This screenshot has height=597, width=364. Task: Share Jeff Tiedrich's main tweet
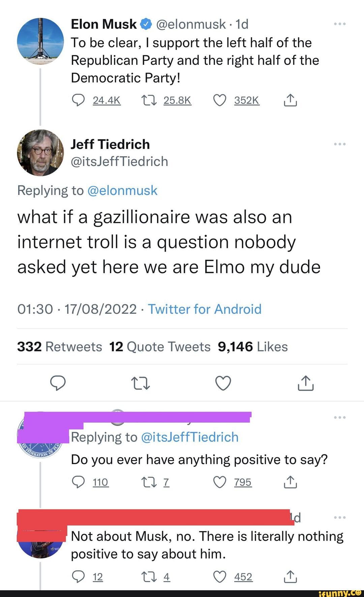[x=306, y=383]
